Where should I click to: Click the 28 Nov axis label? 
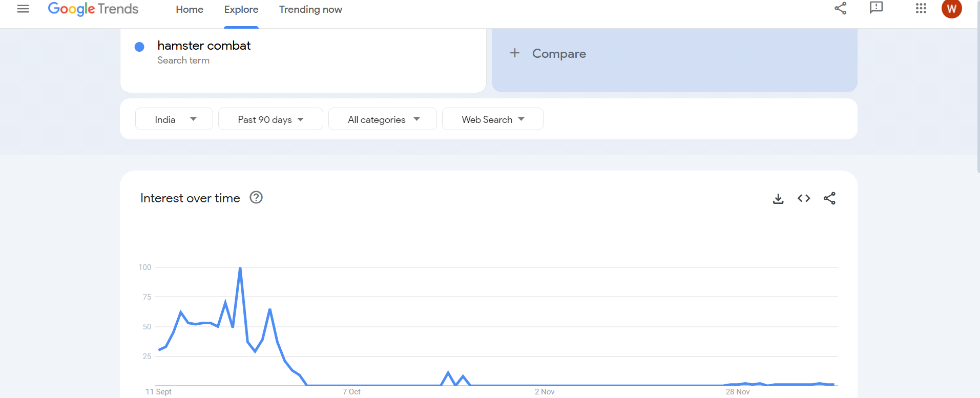tap(738, 392)
